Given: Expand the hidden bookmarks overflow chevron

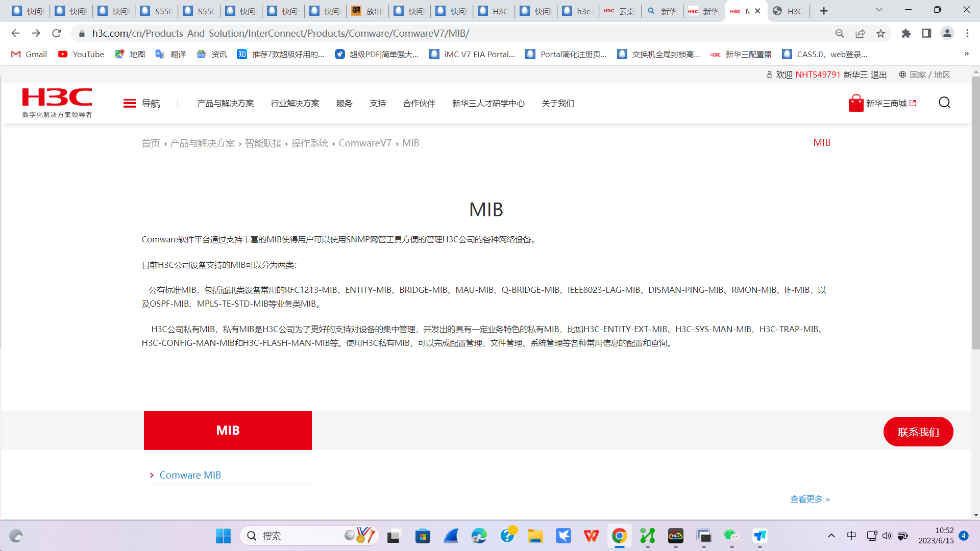Looking at the screenshot, I should pos(966,54).
